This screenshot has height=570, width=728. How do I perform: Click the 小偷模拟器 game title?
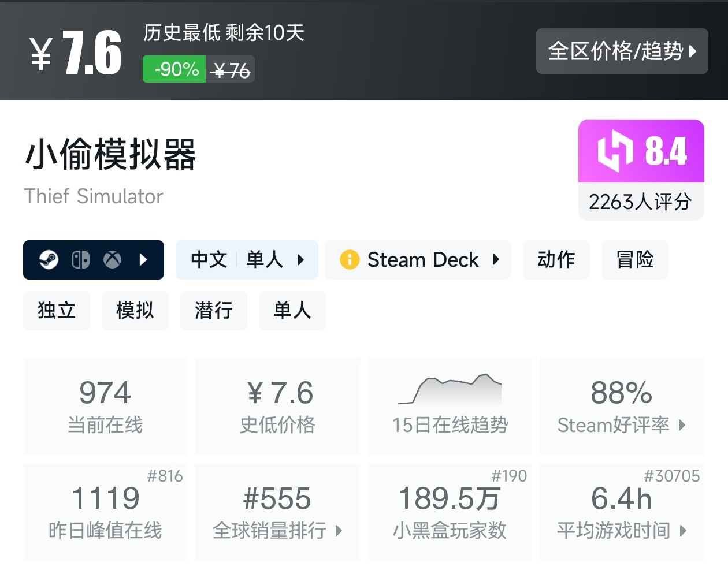111,155
